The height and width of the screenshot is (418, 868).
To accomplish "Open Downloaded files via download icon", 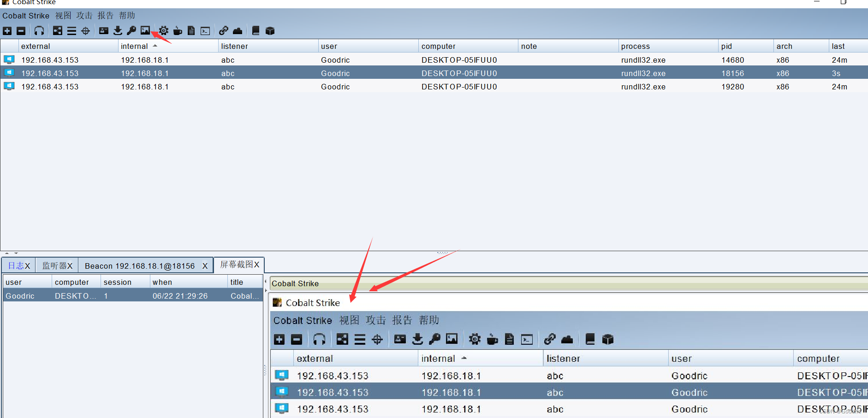I will point(118,31).
